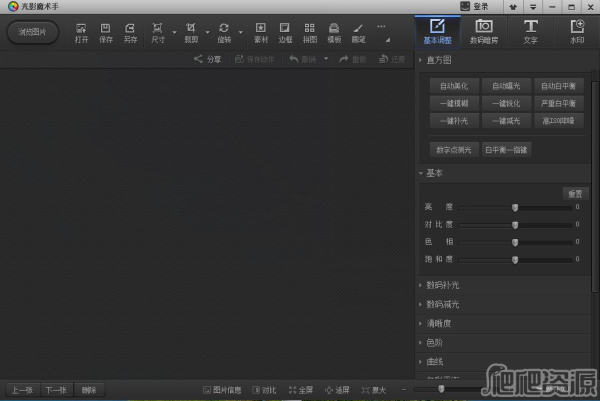Click the 亮度 (Brightness) slider handle

coord(515,207)
